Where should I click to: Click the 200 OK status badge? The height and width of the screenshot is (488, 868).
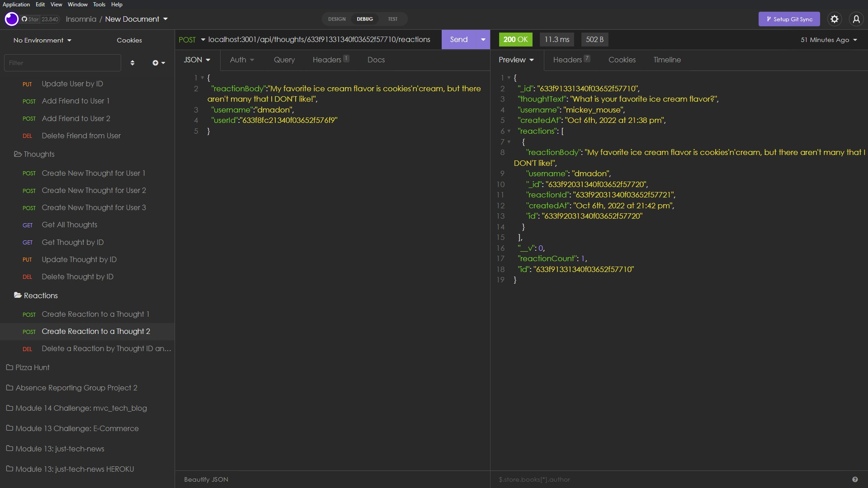pos(515,39)
